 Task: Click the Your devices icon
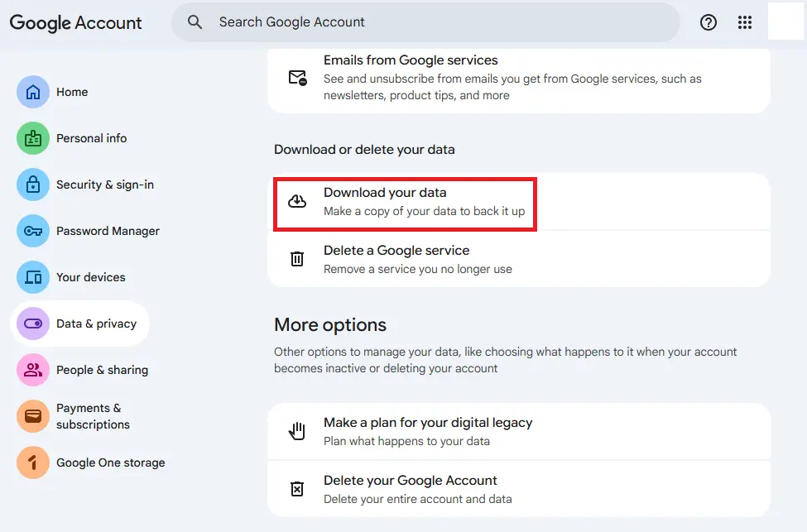coord(32,277)
